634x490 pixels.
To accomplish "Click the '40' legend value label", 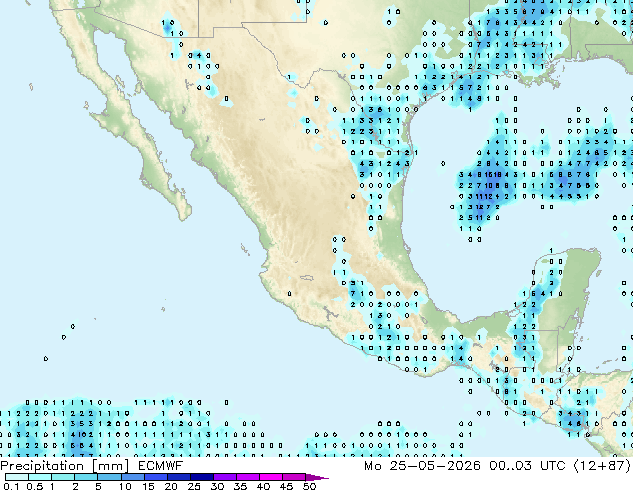I will [x=263, y=486].
